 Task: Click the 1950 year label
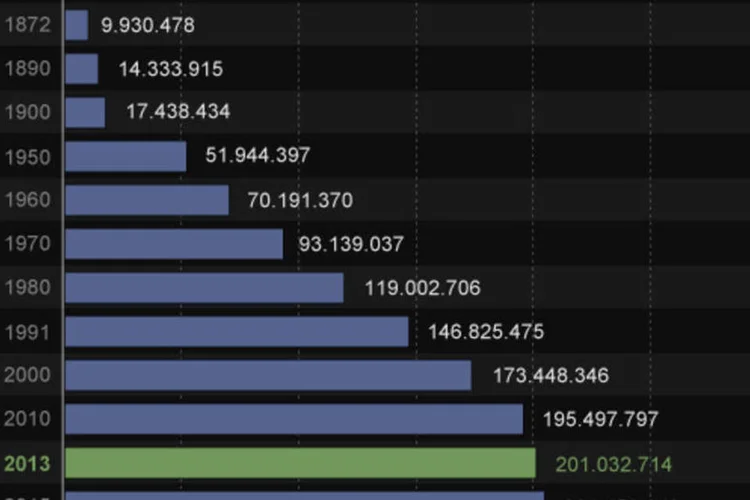(28, 157)
